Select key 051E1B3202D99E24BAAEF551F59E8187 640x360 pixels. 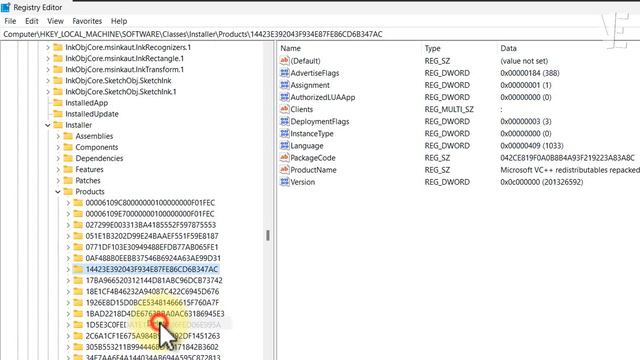tap(152, 236)
